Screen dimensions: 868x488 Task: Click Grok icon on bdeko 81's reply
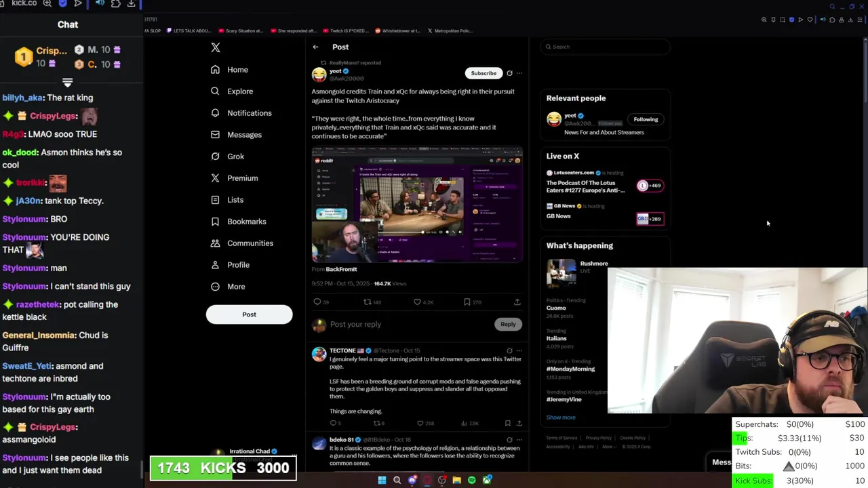pos(509,440)
